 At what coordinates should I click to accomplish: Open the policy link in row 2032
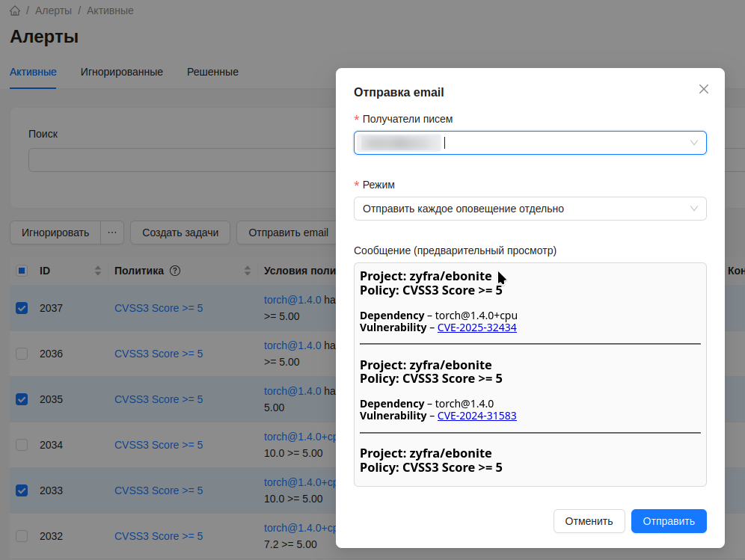(x=159, y=536)
